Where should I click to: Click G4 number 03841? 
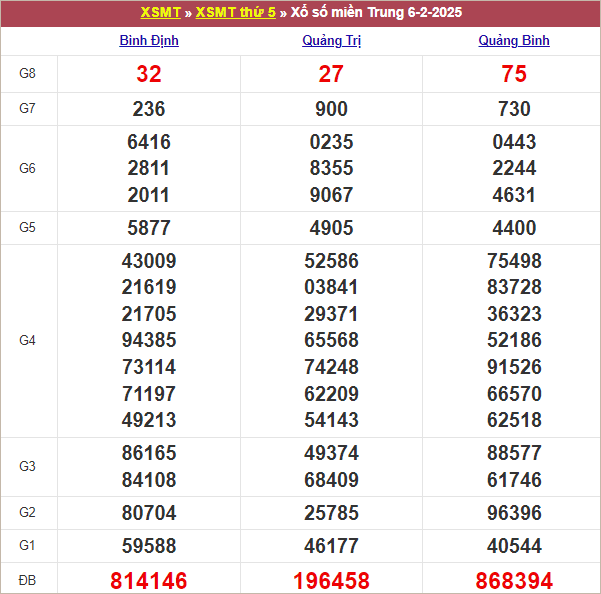[331, 287]
